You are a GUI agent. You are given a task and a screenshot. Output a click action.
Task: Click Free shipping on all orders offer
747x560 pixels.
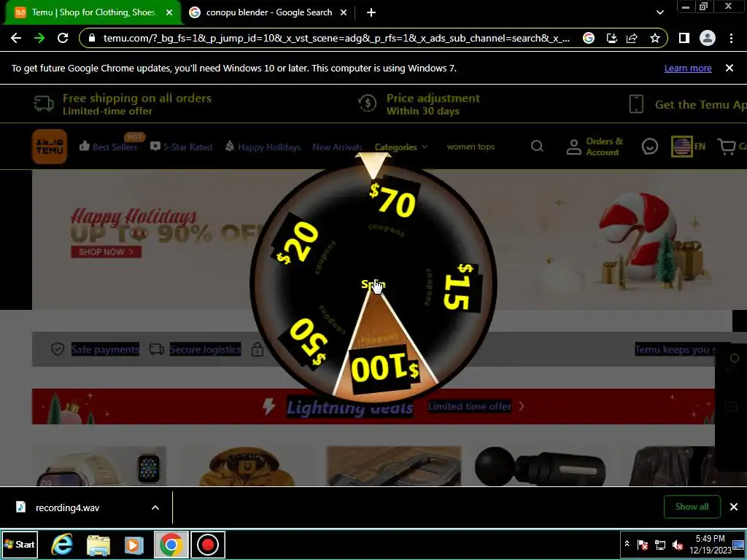pos(123,104)
